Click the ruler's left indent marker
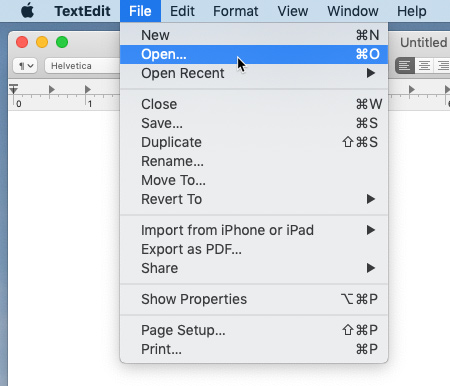The width and height of the screenshot is (450, 386). [14, 89]
